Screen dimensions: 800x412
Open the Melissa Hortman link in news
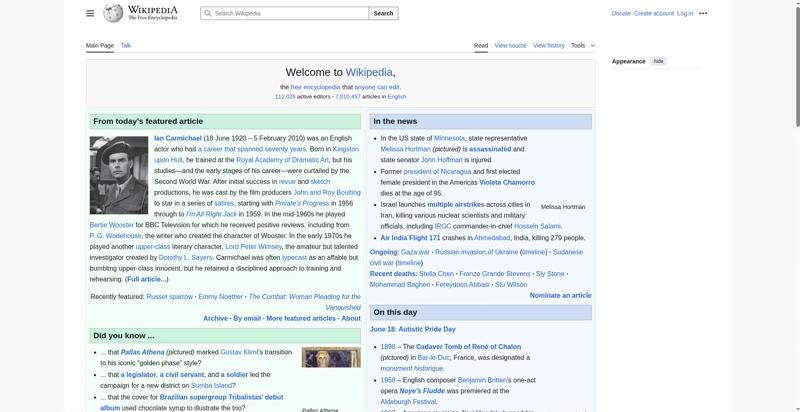tap(405, 149)
